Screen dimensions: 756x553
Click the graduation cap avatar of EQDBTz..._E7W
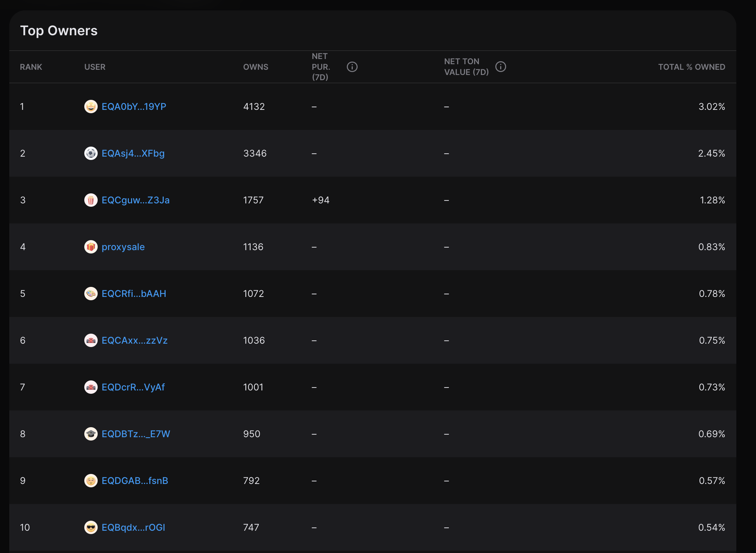91,434
